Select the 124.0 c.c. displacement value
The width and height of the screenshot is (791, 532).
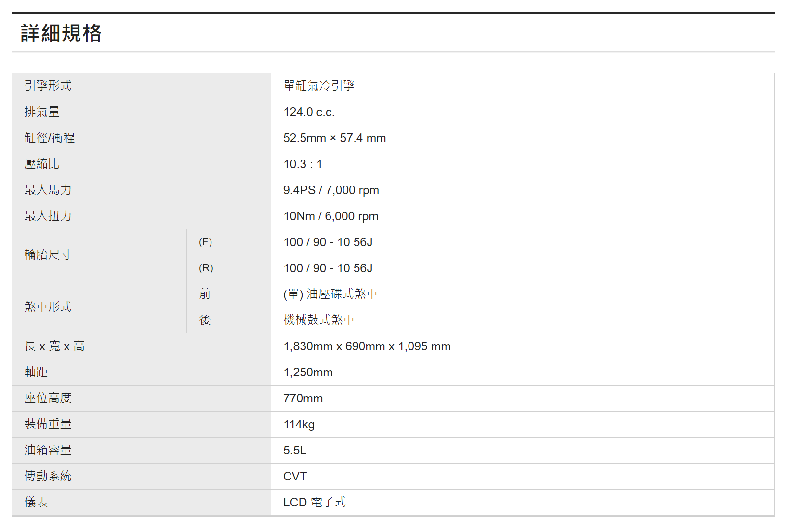[x=309, y=112]
